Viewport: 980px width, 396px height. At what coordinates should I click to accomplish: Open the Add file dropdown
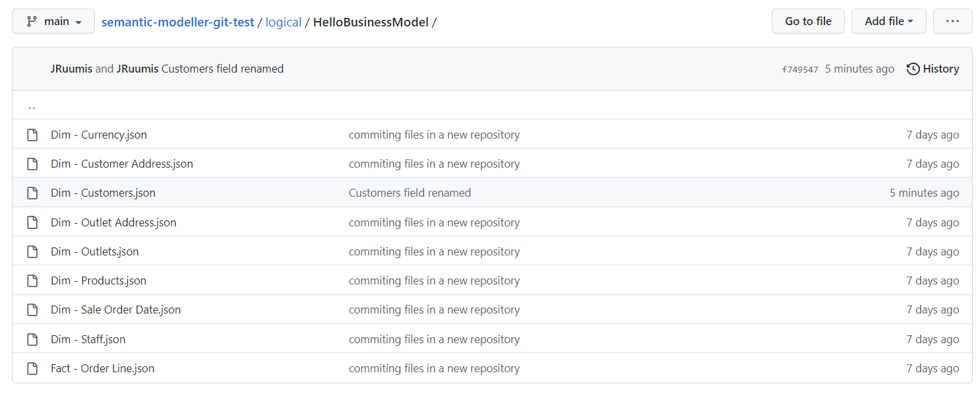coord(889,21)
